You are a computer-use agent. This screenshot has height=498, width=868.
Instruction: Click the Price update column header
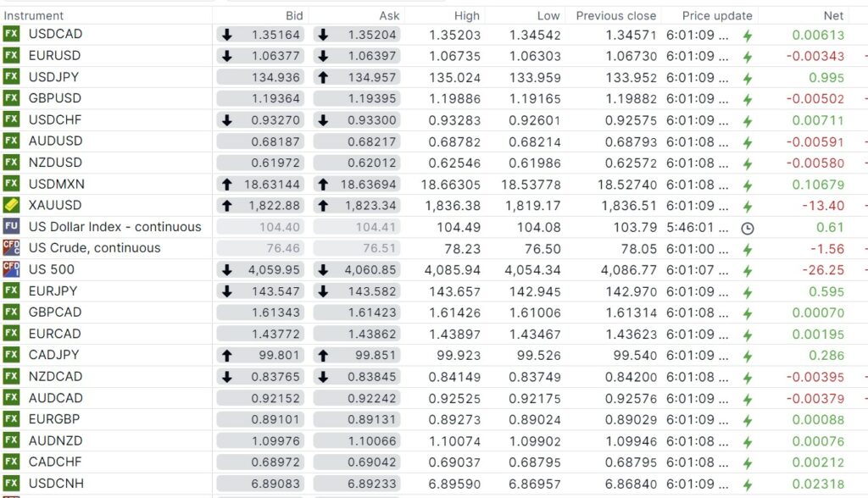click(x=706, y=15)
